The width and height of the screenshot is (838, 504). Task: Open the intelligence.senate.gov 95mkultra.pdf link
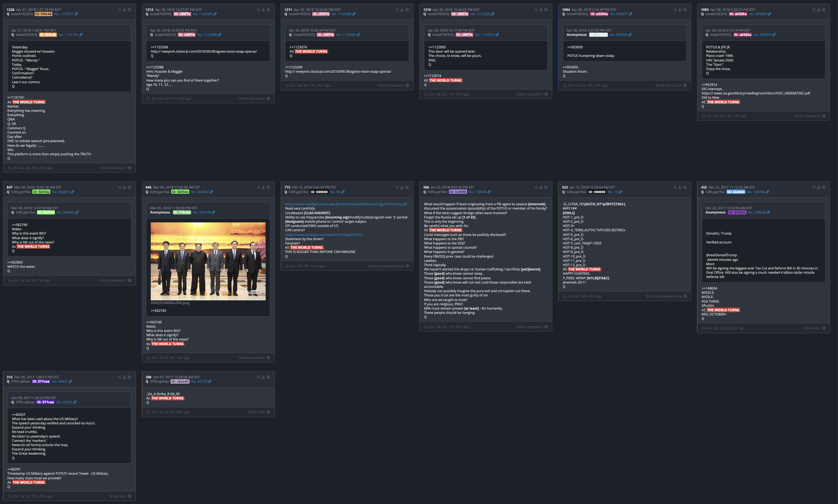point(346,204)
